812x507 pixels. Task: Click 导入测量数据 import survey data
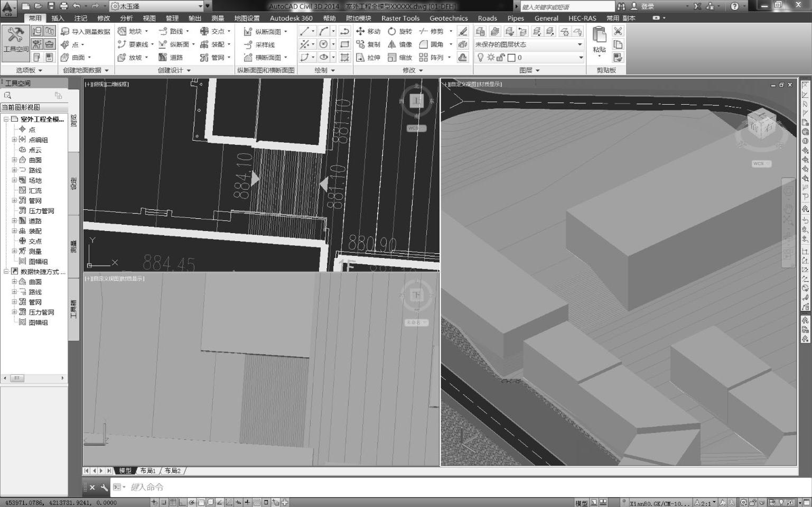click(x=86, y=31)
